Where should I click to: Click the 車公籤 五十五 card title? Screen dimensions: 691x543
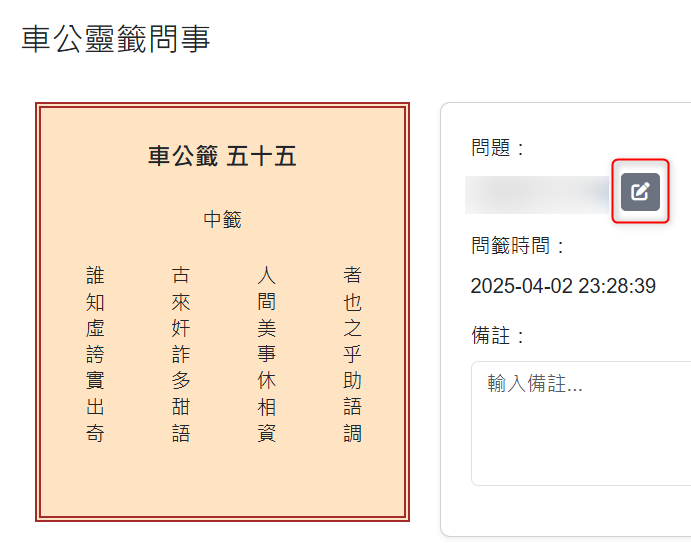point(222,157)
